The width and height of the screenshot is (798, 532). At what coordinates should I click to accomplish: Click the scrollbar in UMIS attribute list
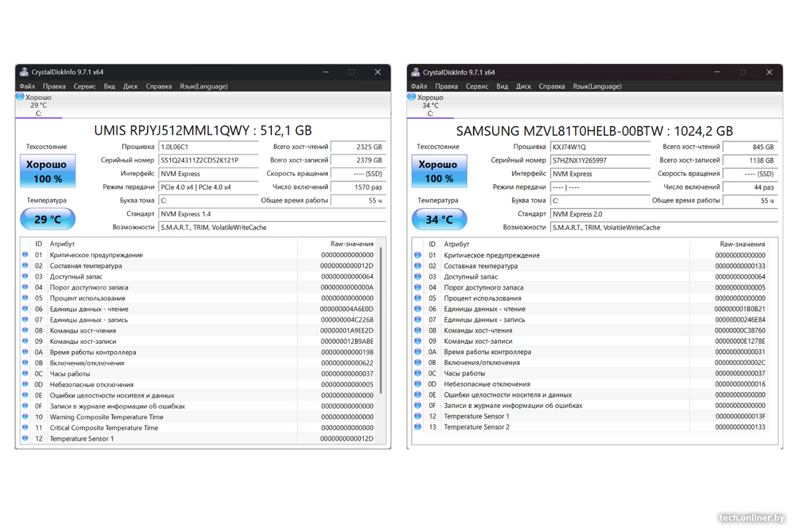pyautogui.click(x=382, y=321)
